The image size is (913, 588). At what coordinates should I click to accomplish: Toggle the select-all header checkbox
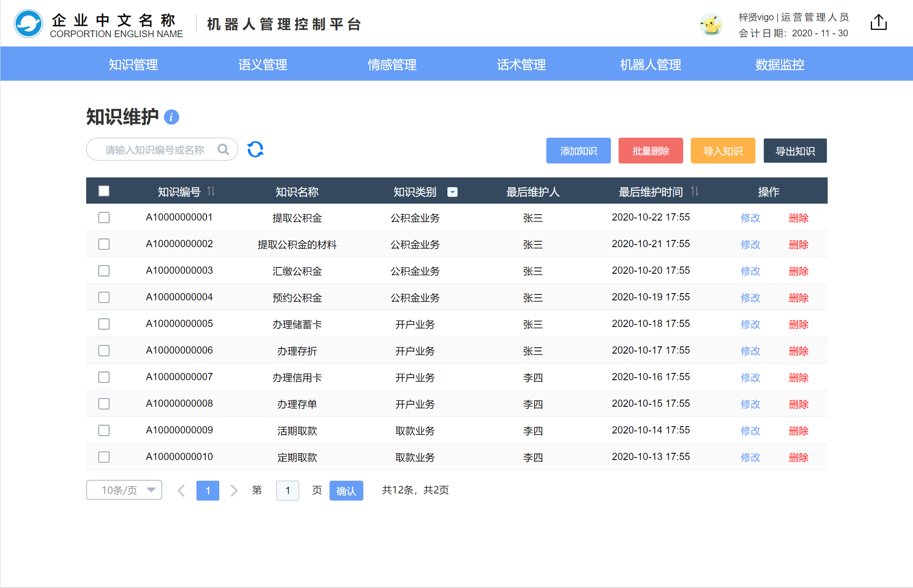104,191
